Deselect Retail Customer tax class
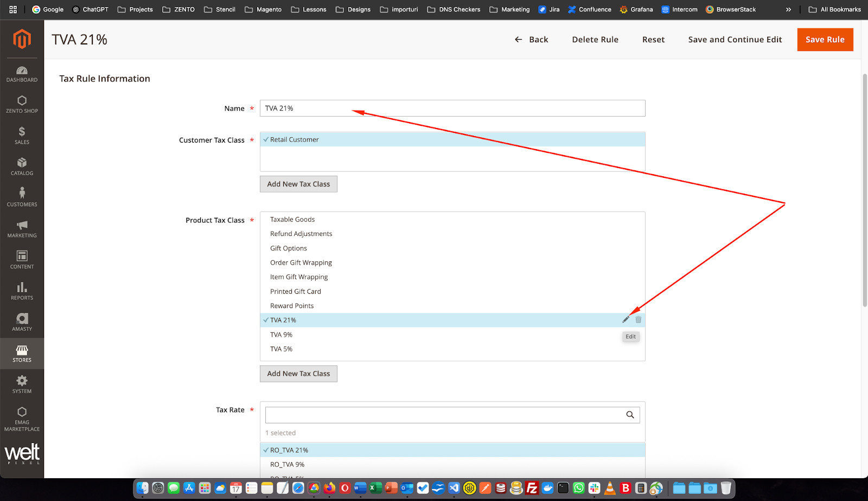 pyautogui.click(x=452, y=139)
